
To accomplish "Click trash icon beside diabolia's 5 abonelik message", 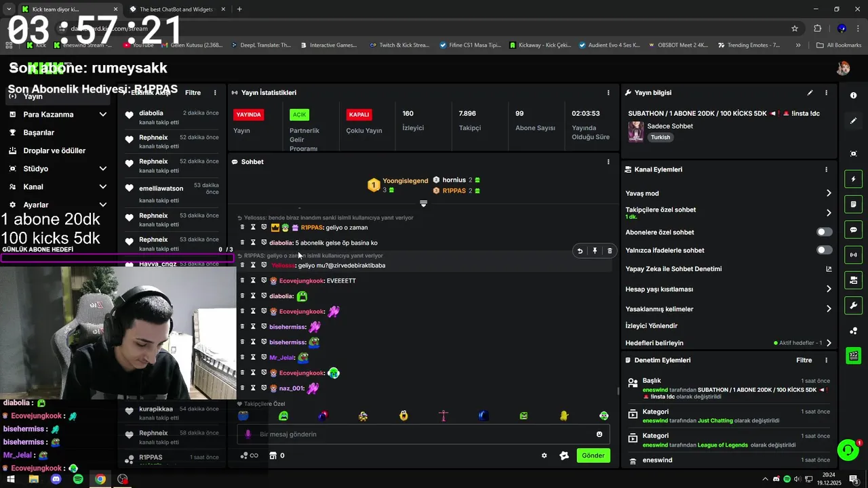I will tap(242, 243).
